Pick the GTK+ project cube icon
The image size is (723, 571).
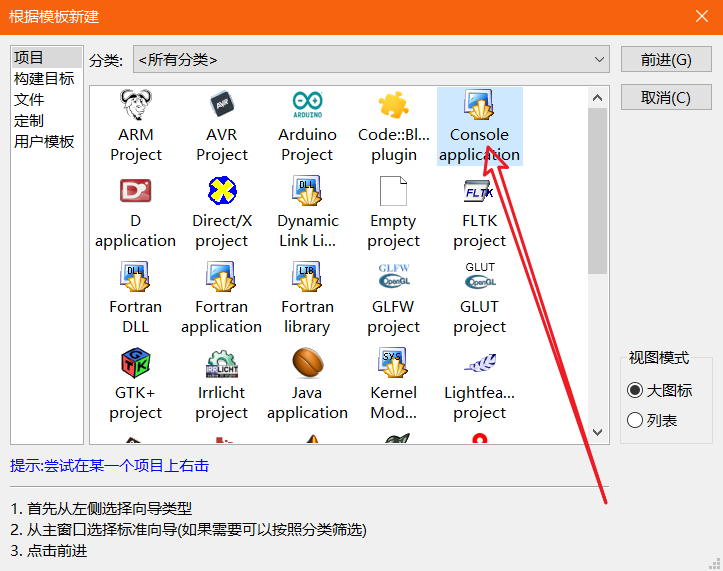(x=136, y=363)
